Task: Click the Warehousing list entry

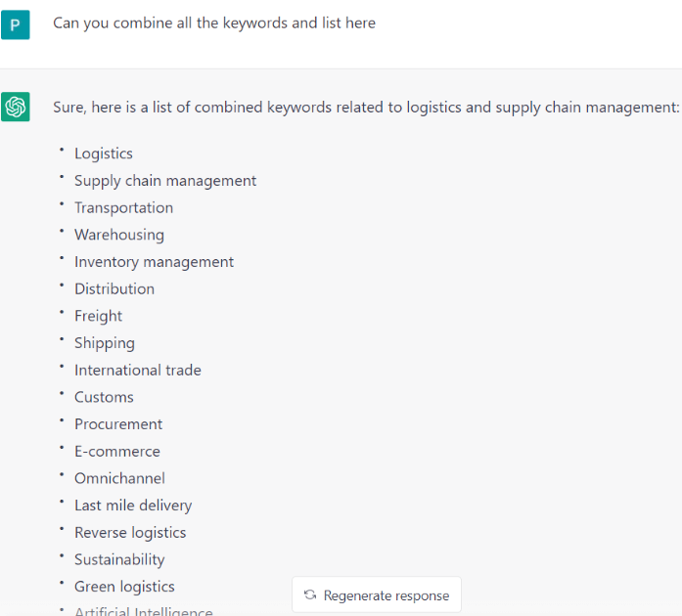Action: pyautogui.click(x=119, y=235)
